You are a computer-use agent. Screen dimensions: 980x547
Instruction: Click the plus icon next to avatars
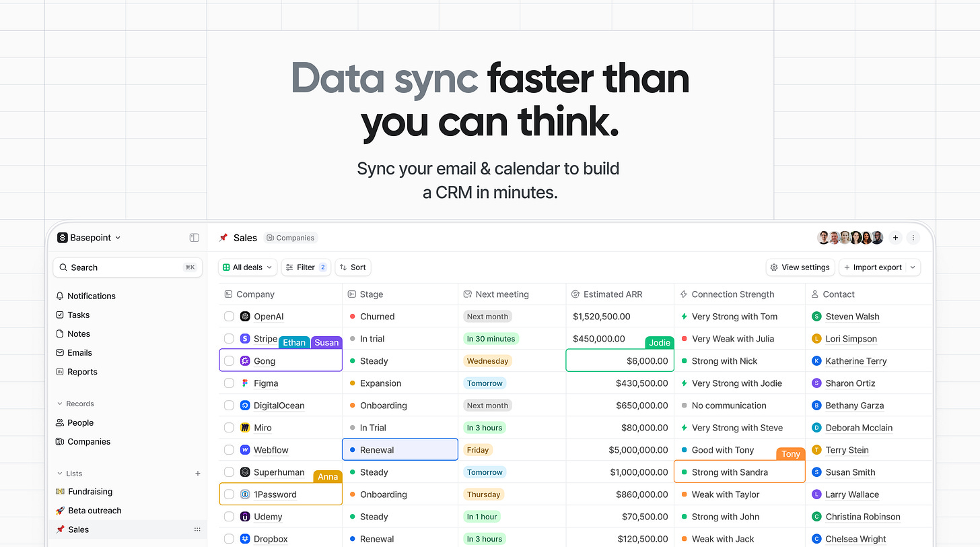895,238
